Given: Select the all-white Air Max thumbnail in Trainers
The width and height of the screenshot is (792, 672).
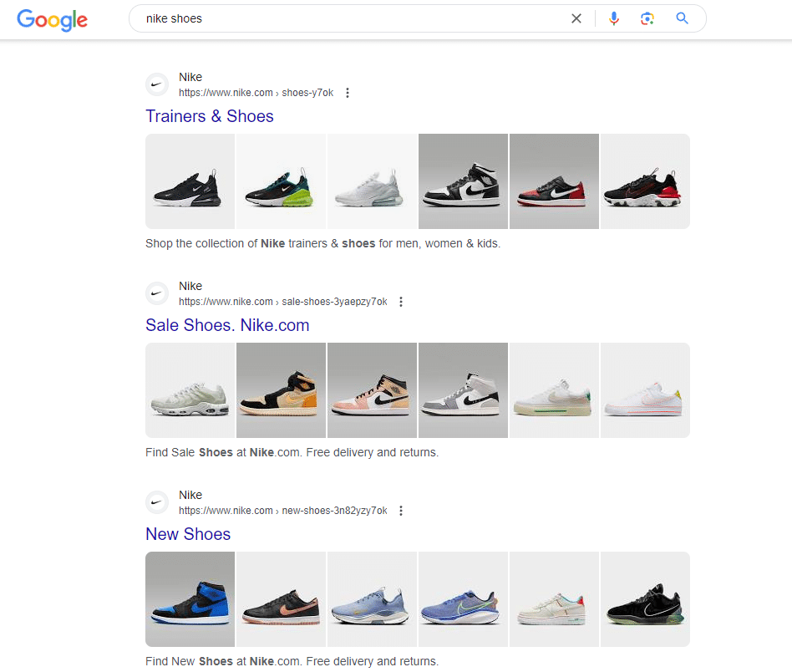Looking at the screenshot, I should pyautogui.click(x=373, y=181).
